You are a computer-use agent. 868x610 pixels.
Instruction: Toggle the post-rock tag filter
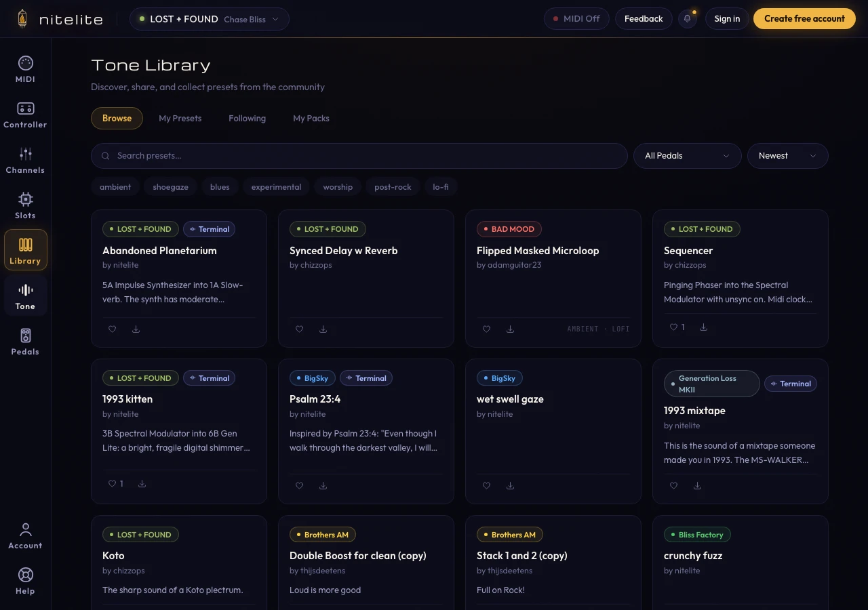pos(393,187)
